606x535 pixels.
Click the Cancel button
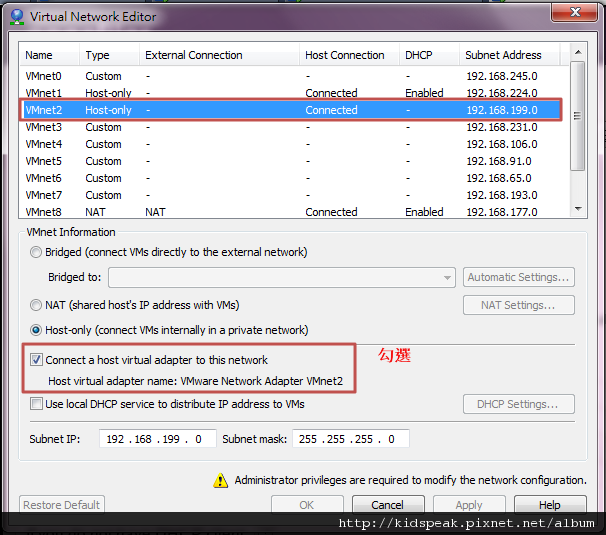[388, 505]
